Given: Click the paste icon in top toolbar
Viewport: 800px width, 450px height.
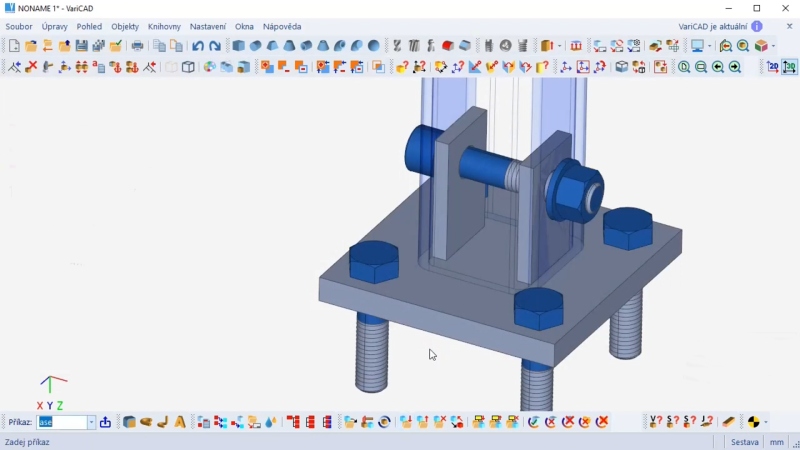Looking at the screenshot, I should (x=177, y=46).
